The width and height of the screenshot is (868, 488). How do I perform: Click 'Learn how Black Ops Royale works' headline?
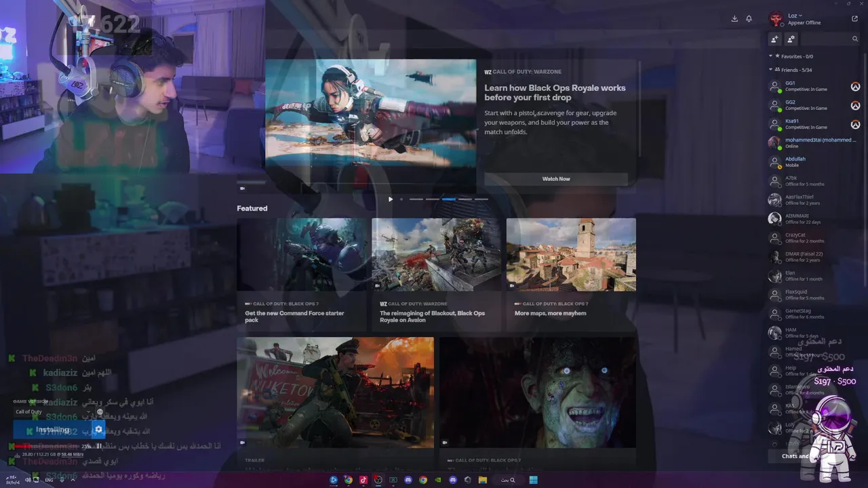(555, 93)
